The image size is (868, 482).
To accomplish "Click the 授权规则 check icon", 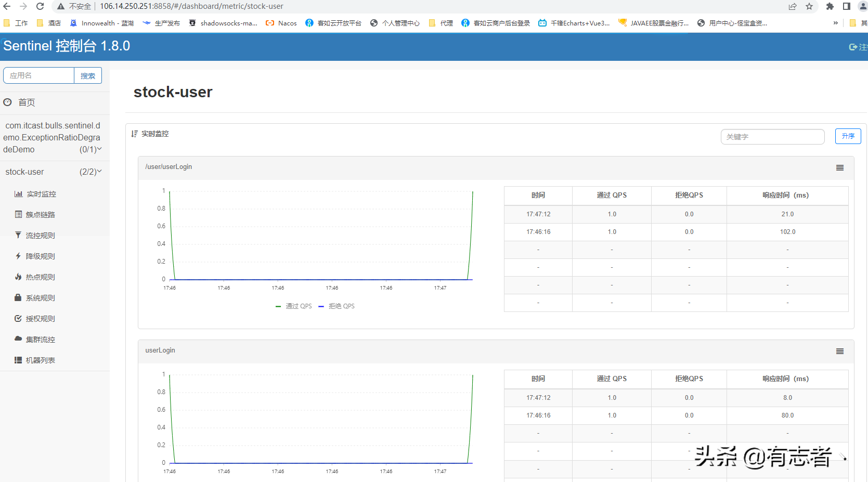I will pyautogui.click(x=18, y=319).
